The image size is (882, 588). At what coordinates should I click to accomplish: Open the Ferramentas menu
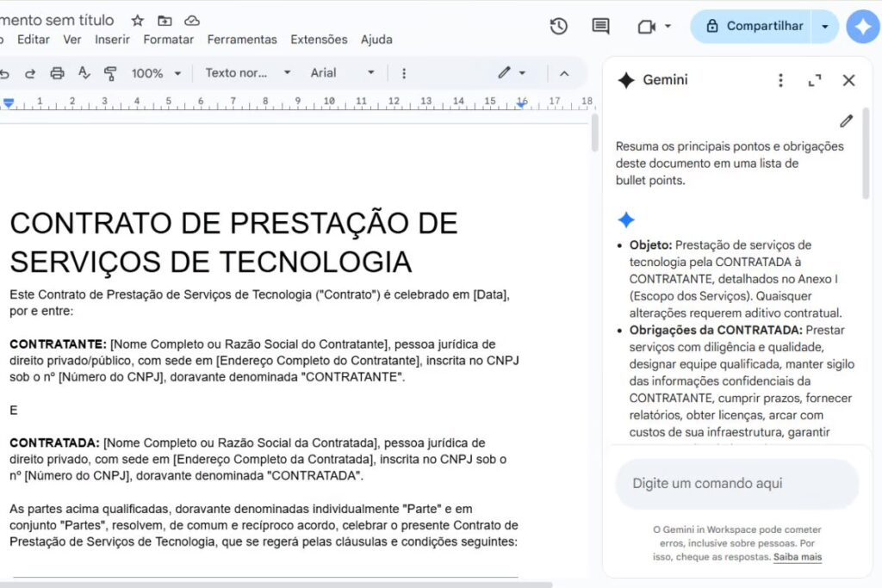click(x=242, y=40)
